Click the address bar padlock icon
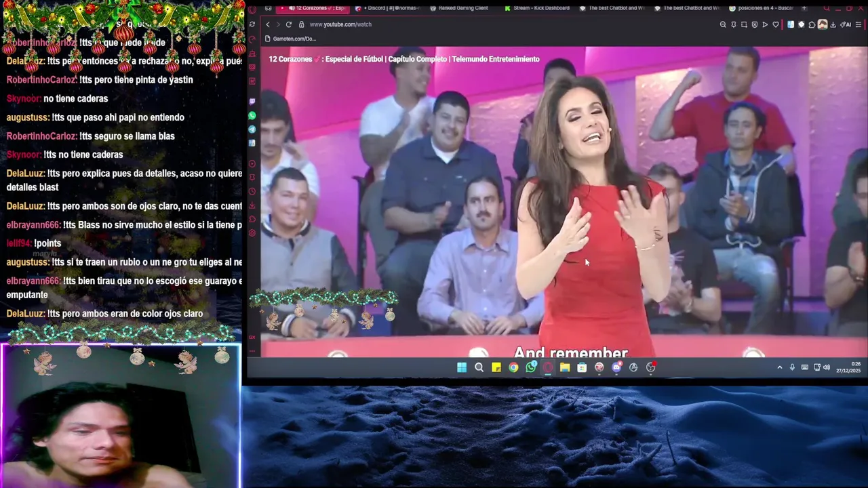The image size is (868, 488). [302, 24]
